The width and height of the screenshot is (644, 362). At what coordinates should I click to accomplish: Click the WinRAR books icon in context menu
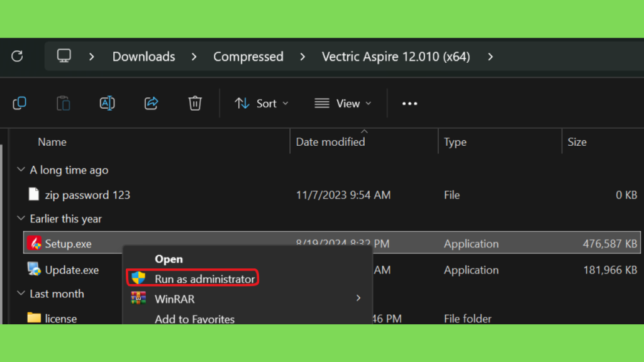[x=138, y=298]
